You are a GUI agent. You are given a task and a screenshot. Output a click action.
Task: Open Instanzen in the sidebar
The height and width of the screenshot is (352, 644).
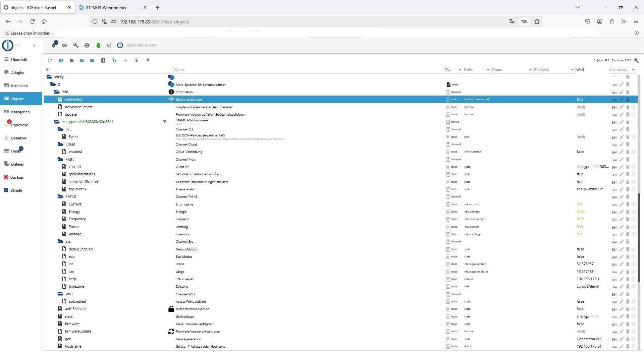click(x=21, y=86)
